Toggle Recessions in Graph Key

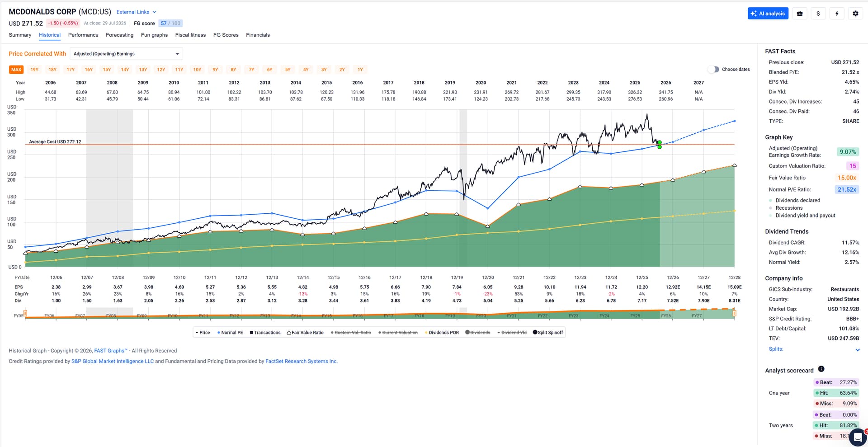click(786, 208)
